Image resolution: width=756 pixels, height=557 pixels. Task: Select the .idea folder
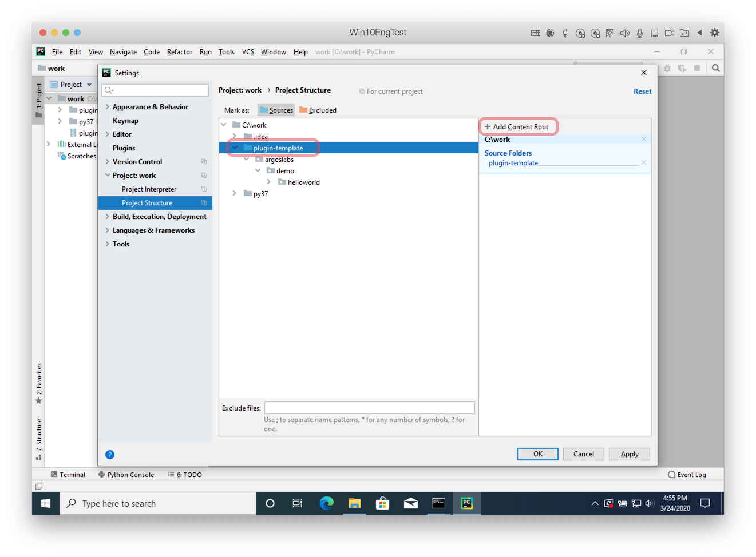pos(261,137)
